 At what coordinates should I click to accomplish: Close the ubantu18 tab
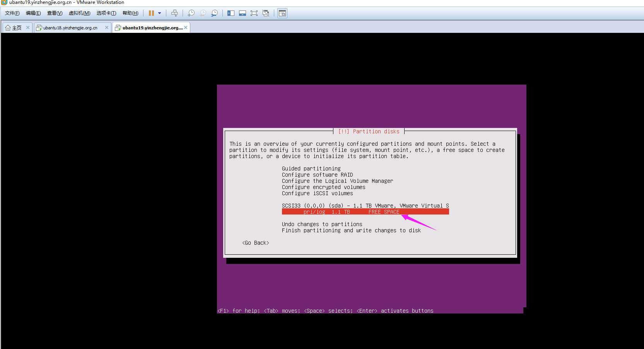pos(107,27)
